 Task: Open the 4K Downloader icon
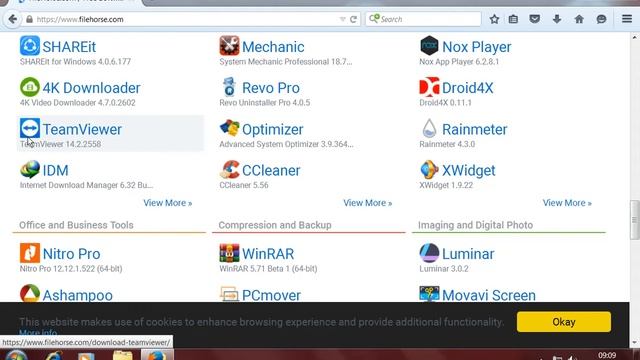coord(30,87)
